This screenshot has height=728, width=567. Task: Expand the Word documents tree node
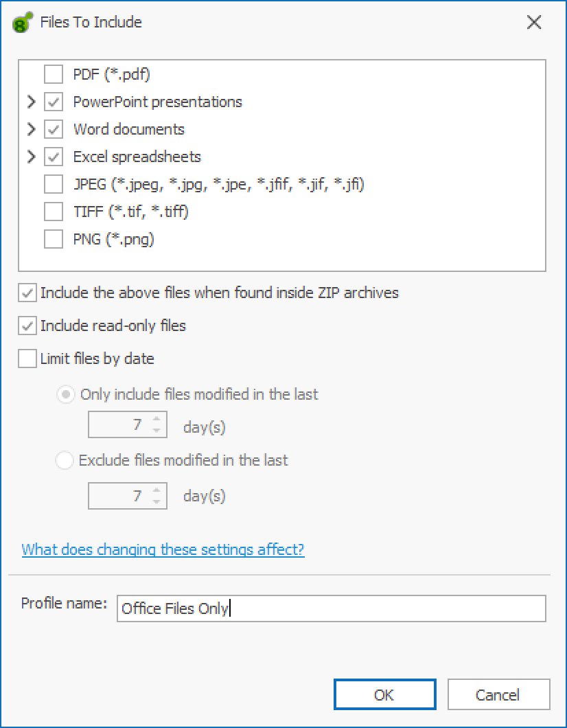(31, 129)
